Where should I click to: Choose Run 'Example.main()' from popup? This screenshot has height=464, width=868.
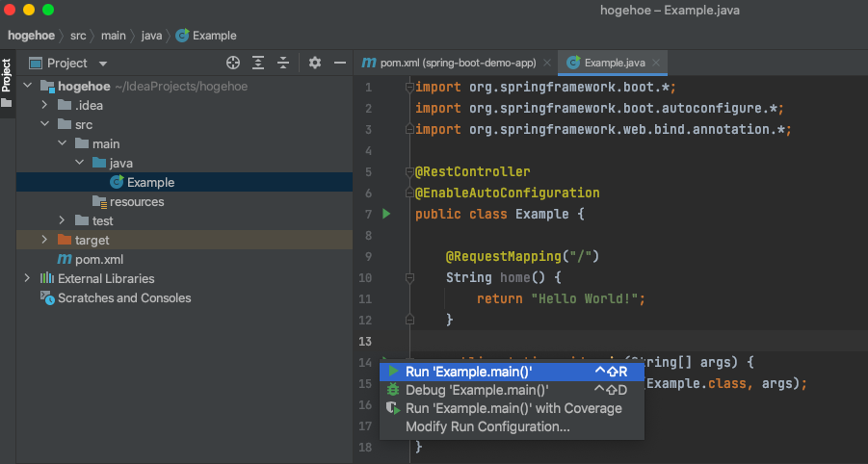[x=513, y=372]
